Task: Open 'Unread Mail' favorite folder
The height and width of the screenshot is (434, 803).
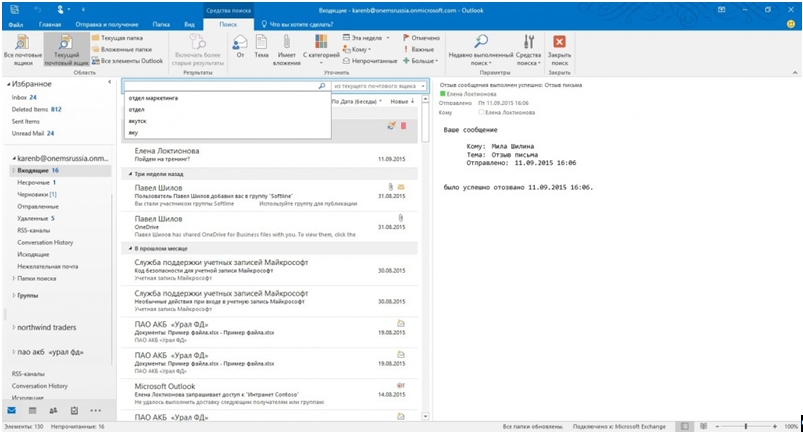Action: pyautogui.click(x=33, y=133)
